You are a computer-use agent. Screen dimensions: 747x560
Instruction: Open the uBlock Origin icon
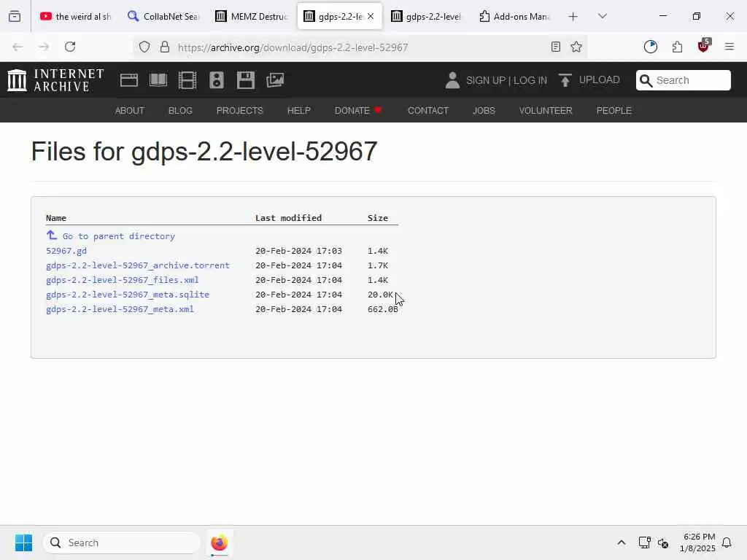704,46
